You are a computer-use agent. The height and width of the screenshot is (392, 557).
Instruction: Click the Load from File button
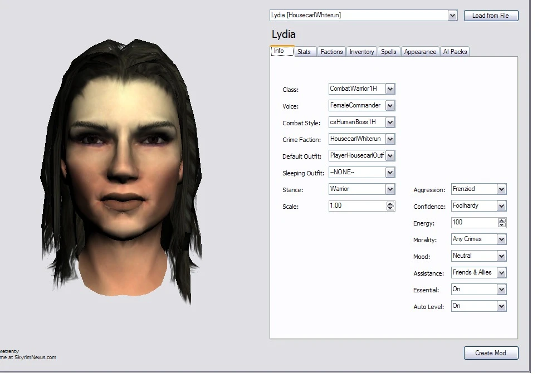point(491,16)
